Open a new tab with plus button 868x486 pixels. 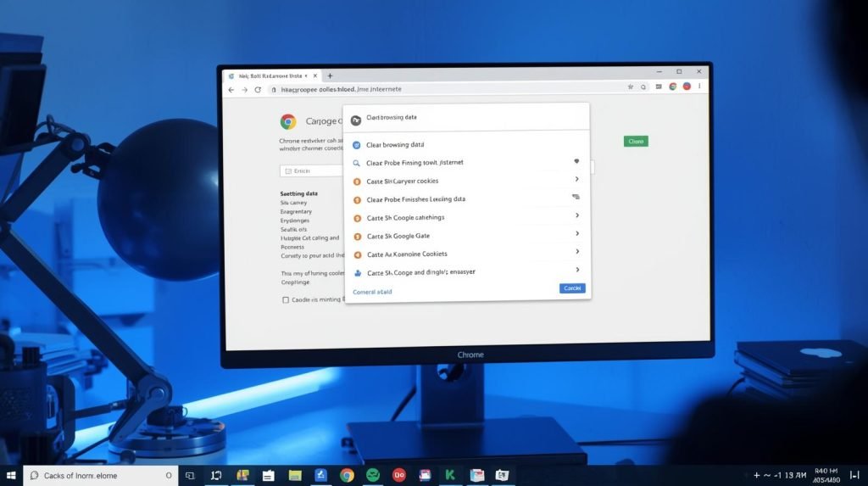pyautogui.click(x=330, y=76)
